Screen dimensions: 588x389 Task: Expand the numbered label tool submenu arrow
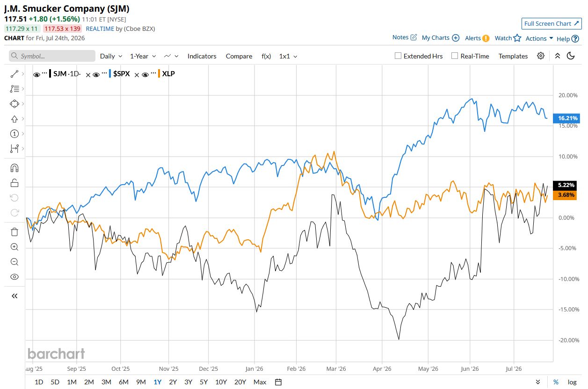pyautogui.click(x=22, y=134)
